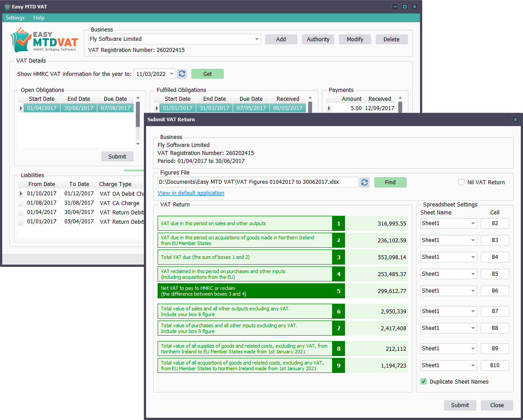Open the Business dropdown showing Fly Software Limited

(x=257, y=39)
